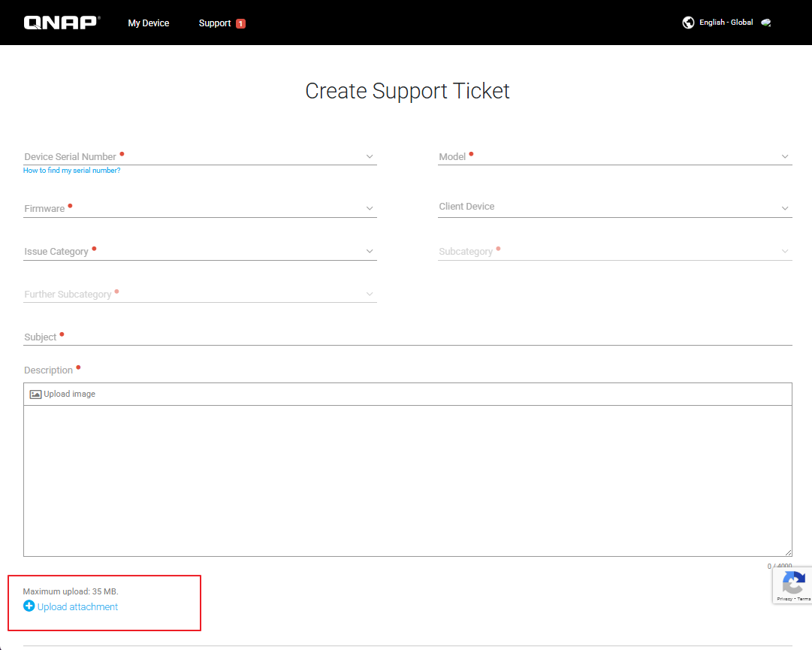Click the Upload image picture icon
Screen dimensions: 812x650
pyautogui.click(x=35, y=394)
